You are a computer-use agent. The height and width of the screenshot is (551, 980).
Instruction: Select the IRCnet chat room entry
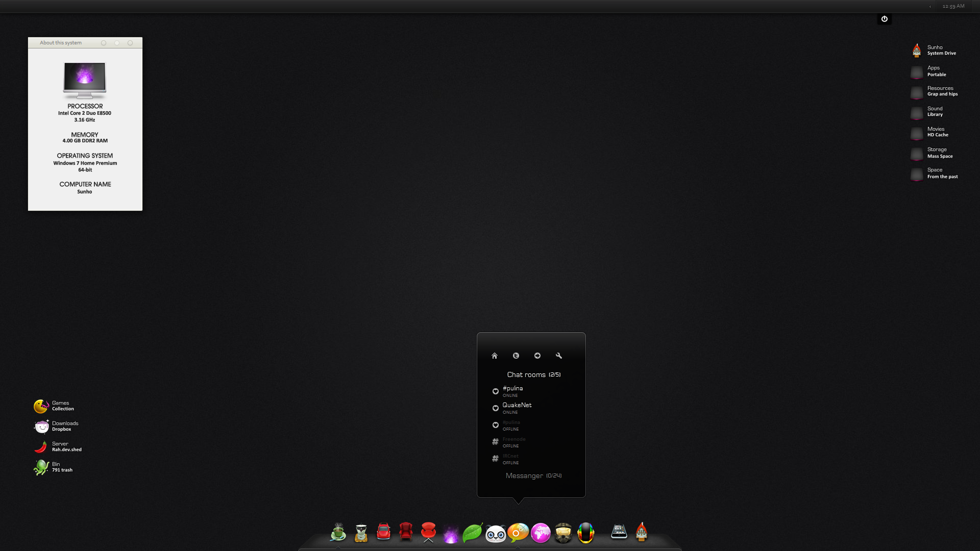[510, 456]
